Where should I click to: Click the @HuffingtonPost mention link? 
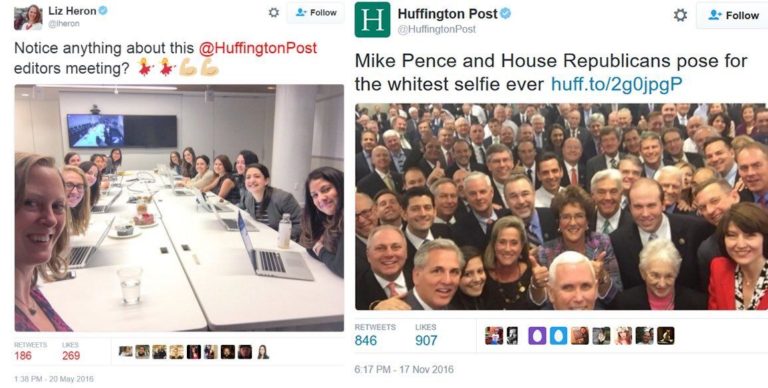click(258, 48)
